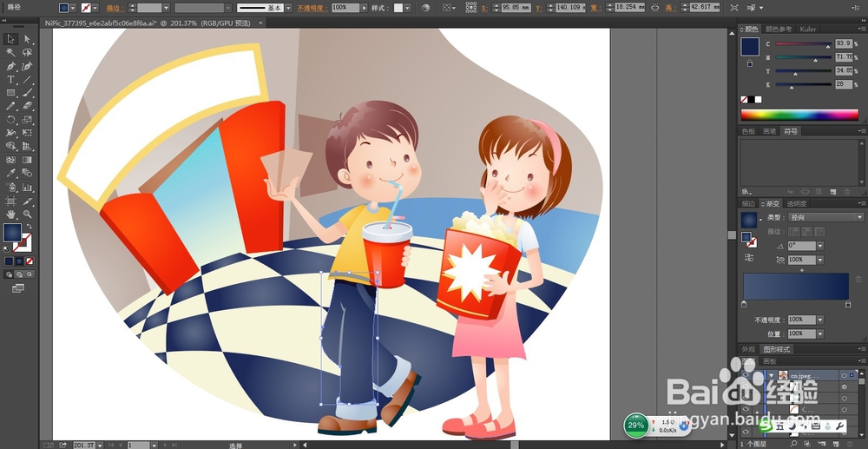Select the Scale tool
The width and height of the screenshot is (868, 449).
[x=27, y=119]
